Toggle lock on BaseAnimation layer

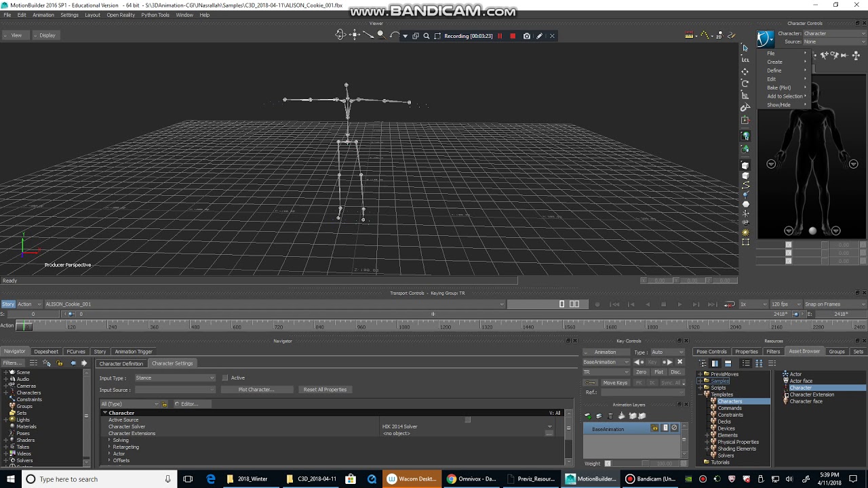[x=655, y=428]
